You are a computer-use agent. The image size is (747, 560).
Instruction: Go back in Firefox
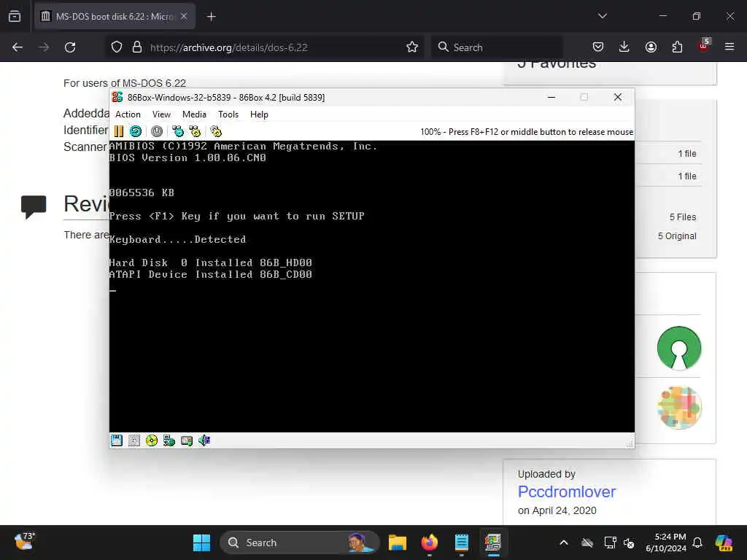point(18,47)
